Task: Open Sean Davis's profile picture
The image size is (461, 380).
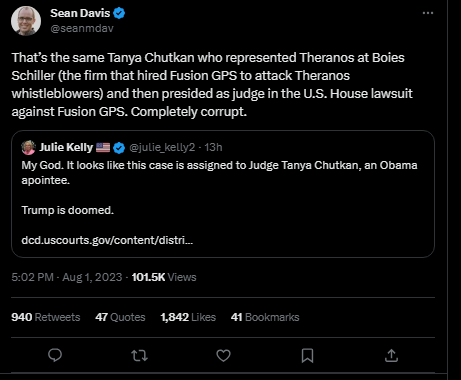Action: pos(26,21)
